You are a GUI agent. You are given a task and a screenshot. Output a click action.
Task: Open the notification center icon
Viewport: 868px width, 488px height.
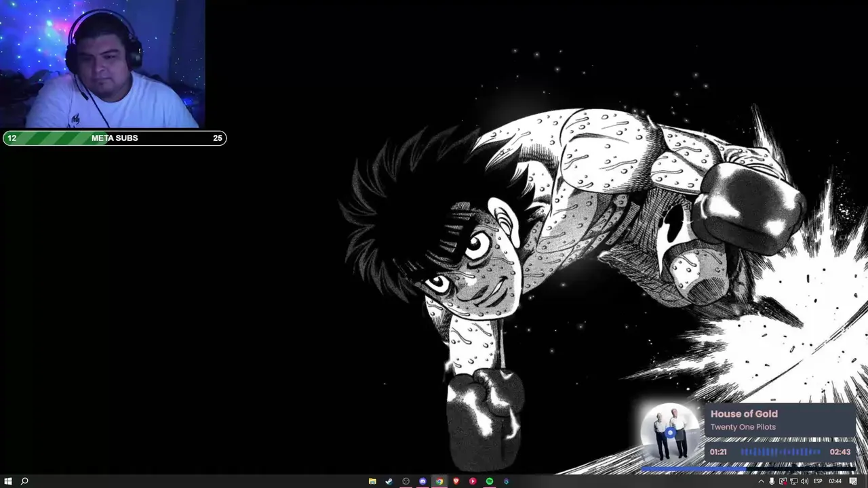pos(853,481)
